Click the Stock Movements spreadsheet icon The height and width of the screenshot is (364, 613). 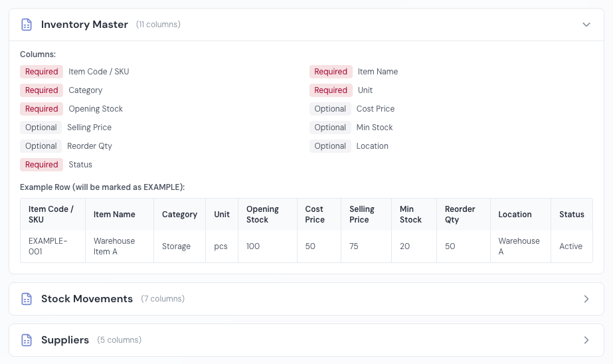click(27, 299)
